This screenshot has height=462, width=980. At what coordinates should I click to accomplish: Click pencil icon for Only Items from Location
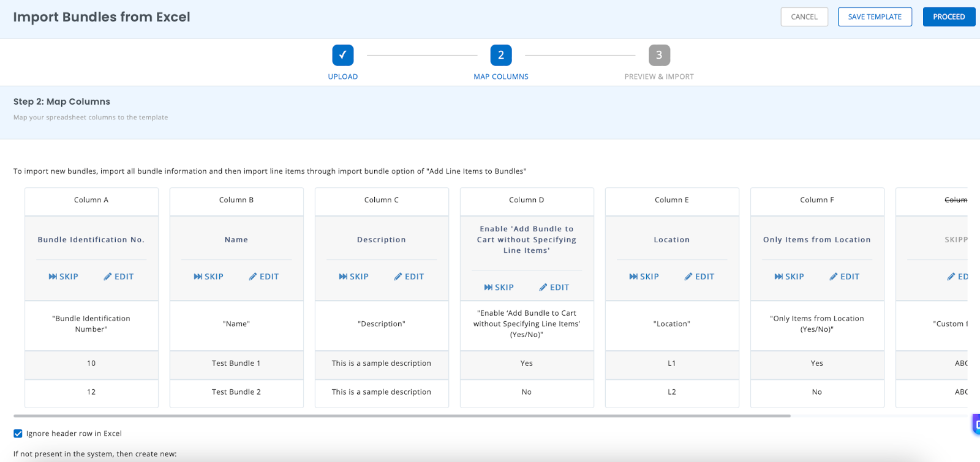[x=834, y=277]
